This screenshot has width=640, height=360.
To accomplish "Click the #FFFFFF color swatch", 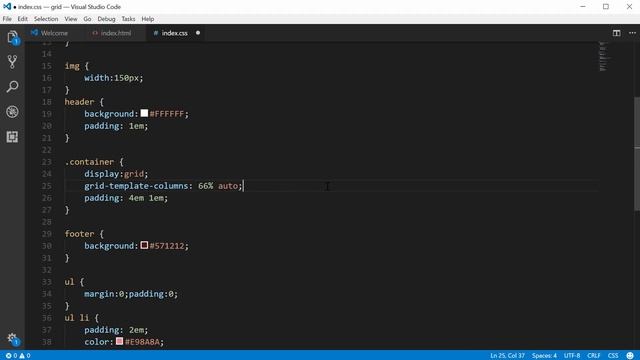I will [144, 113].
